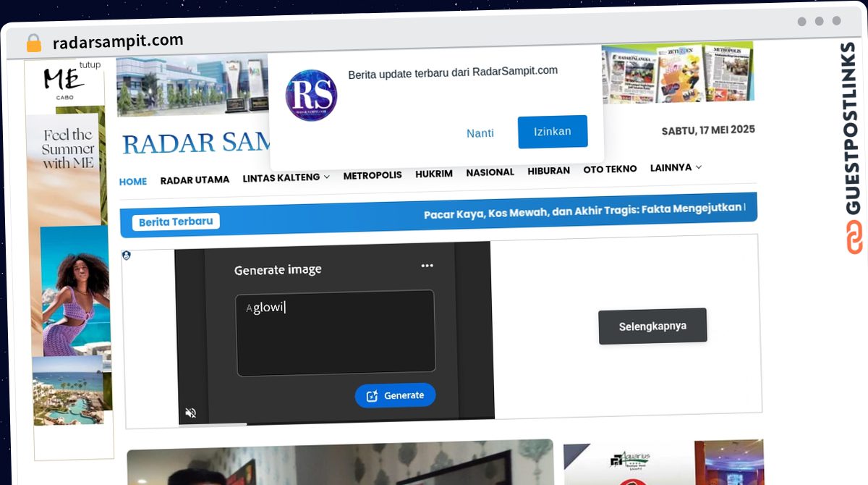Expand LINTAS KALTENG dropdown menu
Viewport: 868px width, 485px height.
pos(286,177)
